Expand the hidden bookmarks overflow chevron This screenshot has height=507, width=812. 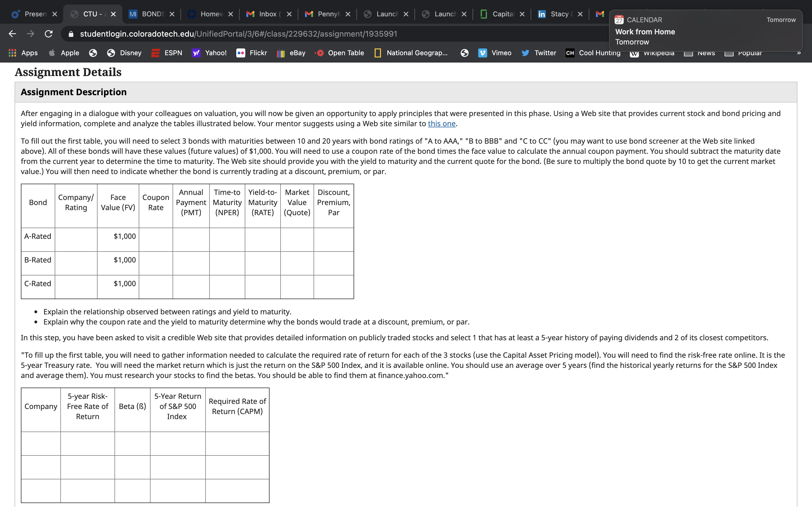click(799, 53)
